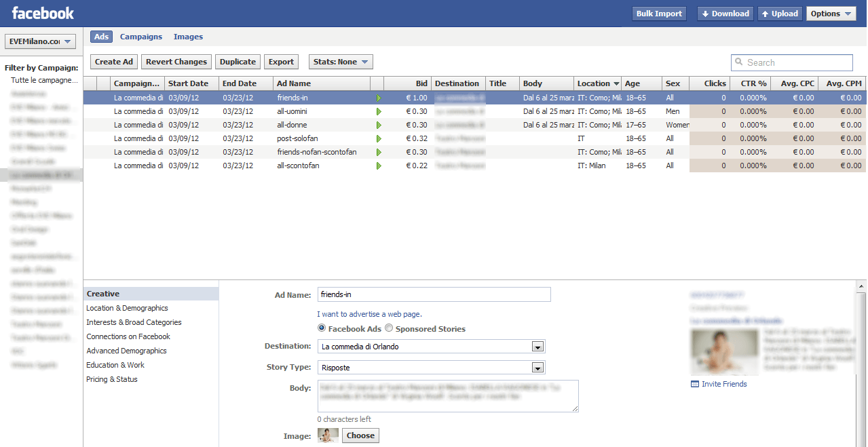Sort by the Bid column
The height and width of the screenshot is (447, 868).
click(407, 83)
